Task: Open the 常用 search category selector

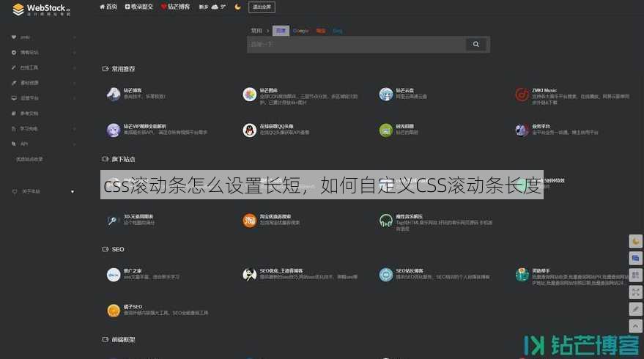Action: tap(256, 31)
